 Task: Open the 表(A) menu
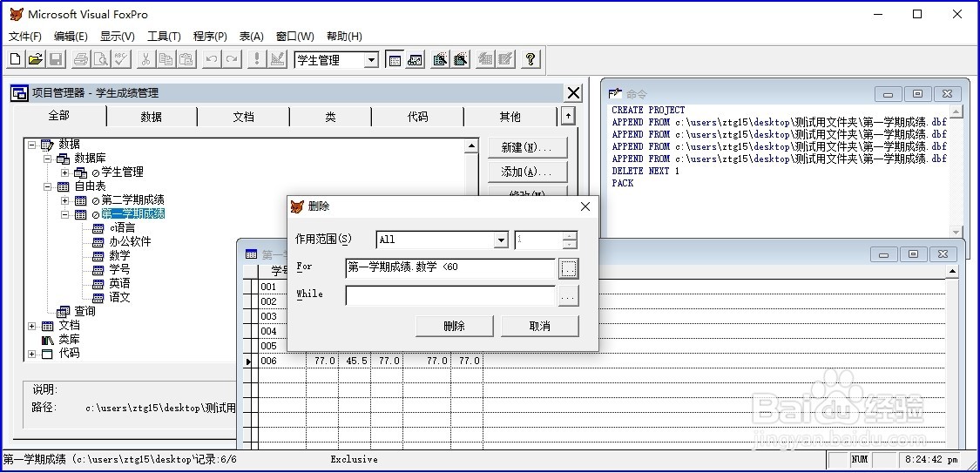(251, 37)
